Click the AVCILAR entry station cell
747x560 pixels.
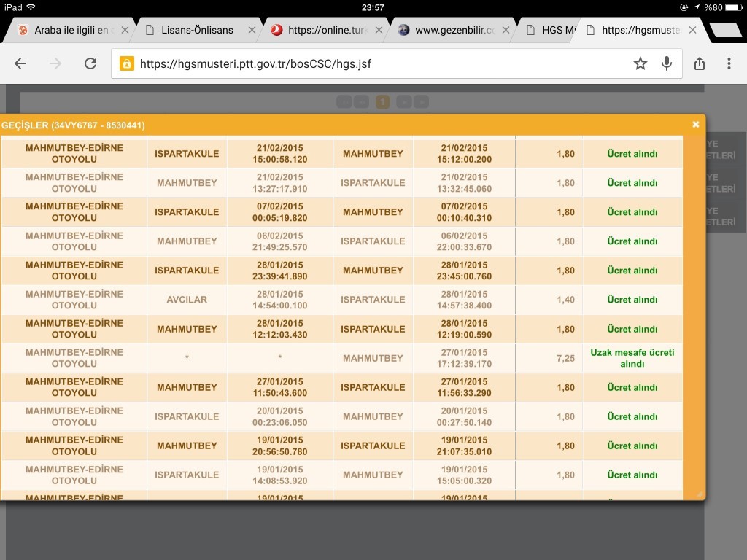click(x=187, y=300)
